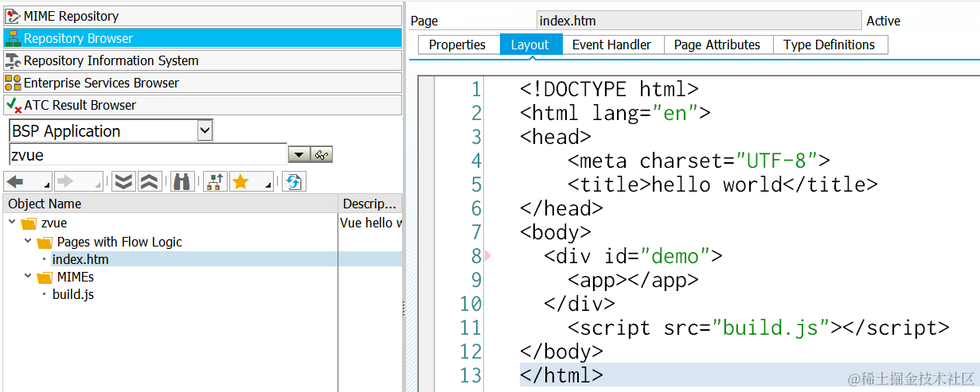
Task: Click the Page name field index.htm
Action: pyautogui.click(x=699, y=21)
